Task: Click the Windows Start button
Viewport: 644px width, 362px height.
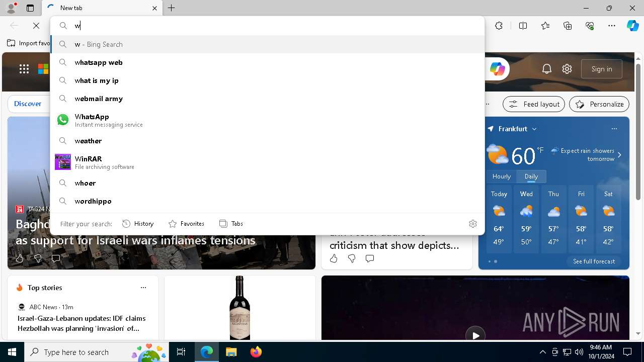Action: click(12, 352)
